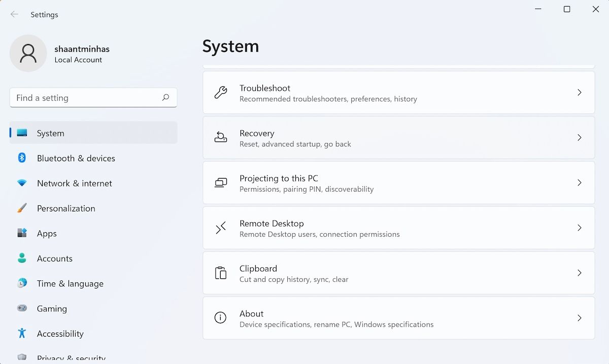This screenshot has width=609, height=364.
Task: Click the back arrow at top left
Action: [x=14, y=15]
